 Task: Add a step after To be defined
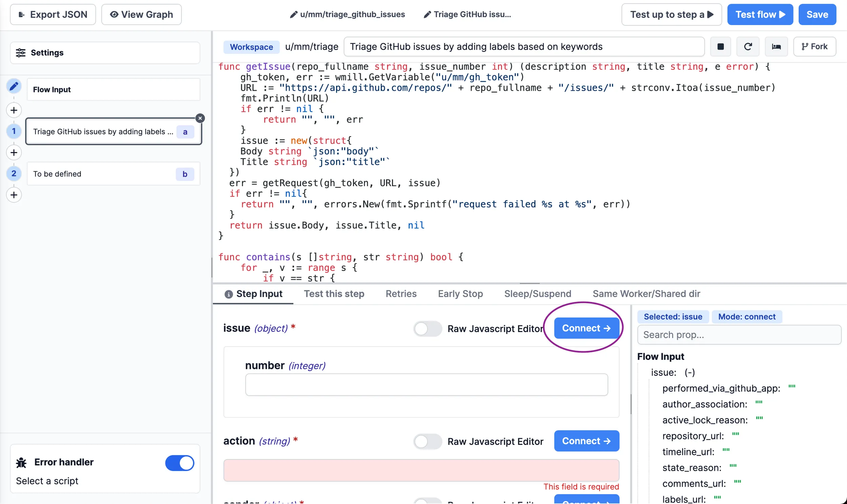click(14, 195)
